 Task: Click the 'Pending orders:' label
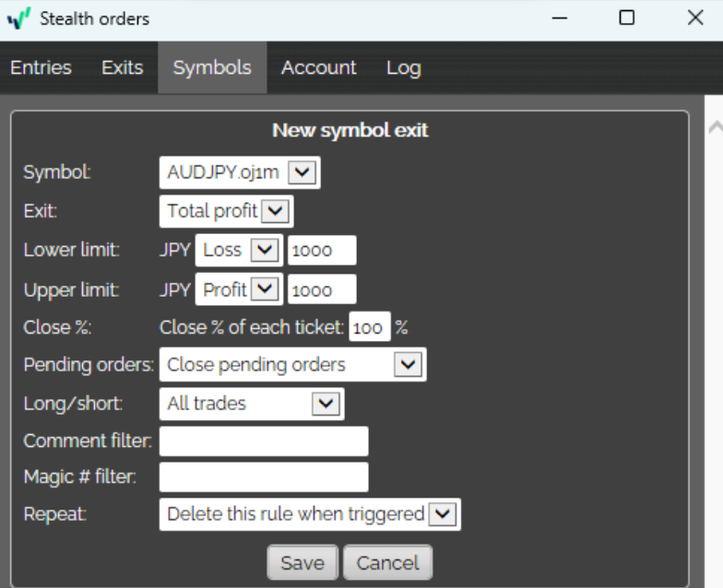pos(89,365)
